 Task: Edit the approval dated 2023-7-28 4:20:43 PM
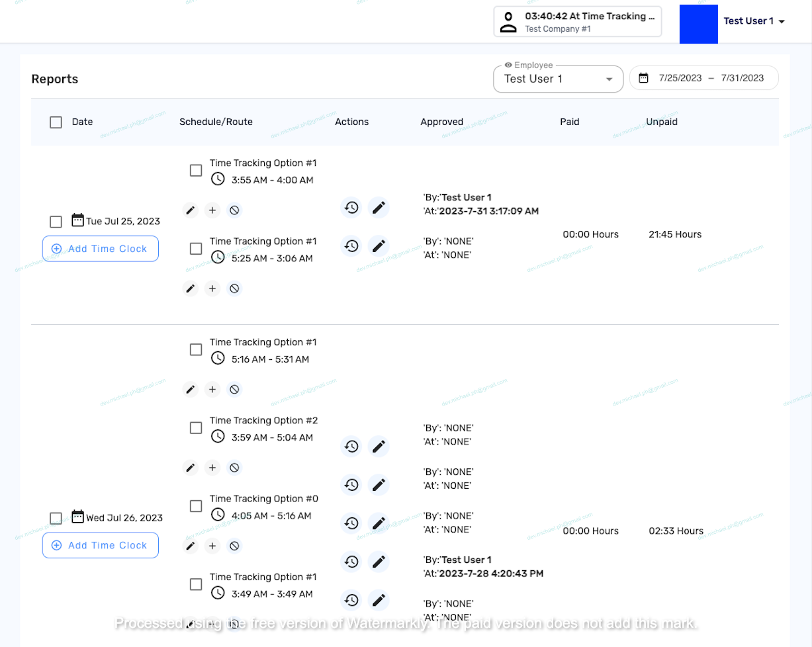tap(379, 562)
